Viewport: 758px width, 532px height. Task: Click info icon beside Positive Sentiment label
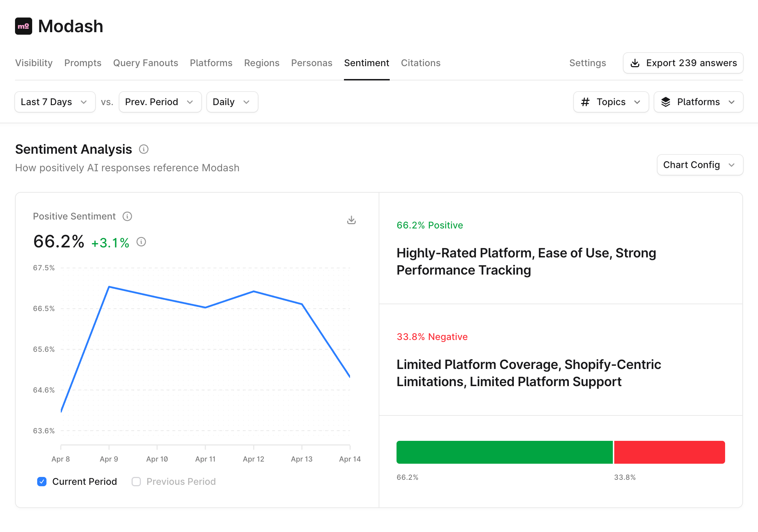pos(127,216)
